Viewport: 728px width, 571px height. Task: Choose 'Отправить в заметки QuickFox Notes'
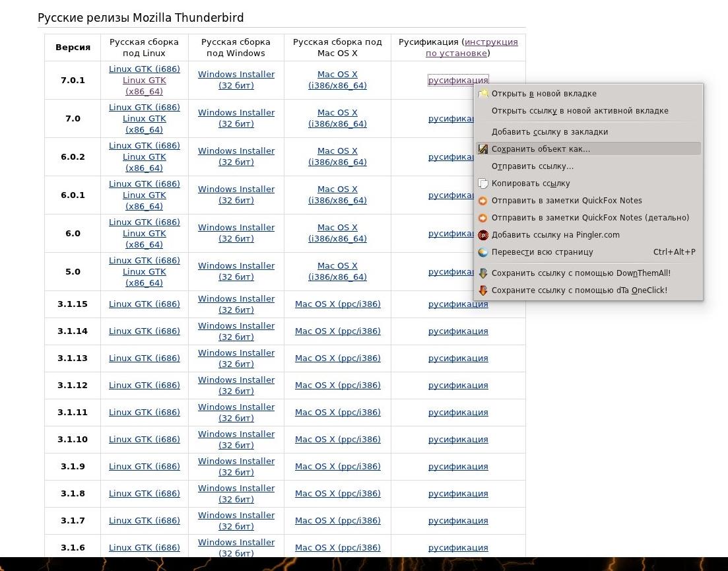(x=588, y=201)
